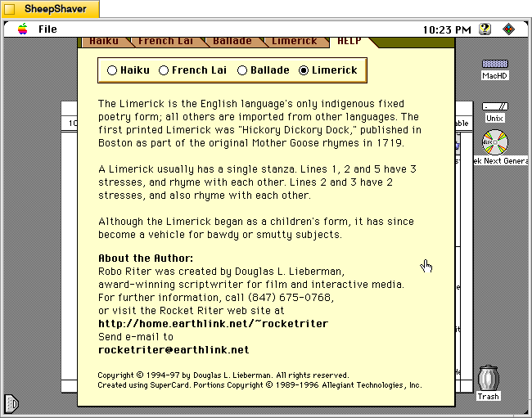Click the SheepShaver window title
This screenshot has height=418, width=532.
pos(56,9)
